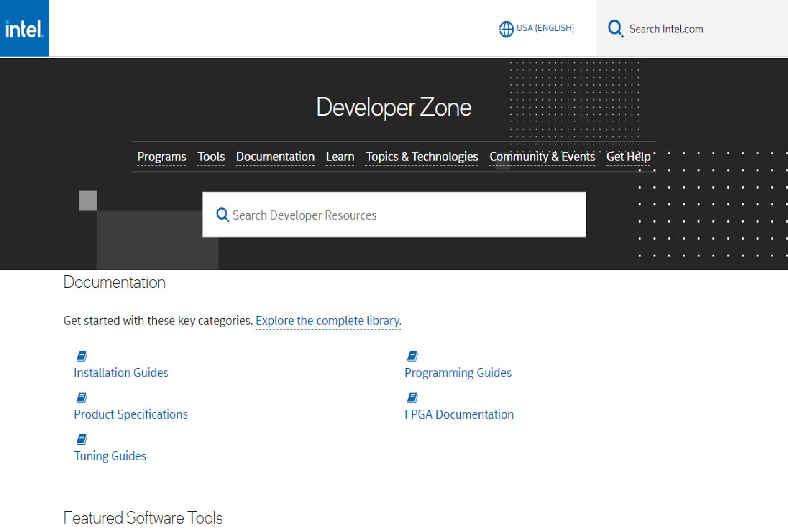
Task: Open the Learn menu item
Action: (340, 157)
